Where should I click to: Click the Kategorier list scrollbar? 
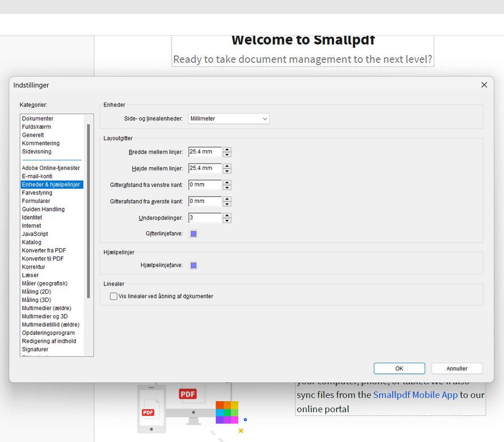pyautogui.click(x=88, y=211)
